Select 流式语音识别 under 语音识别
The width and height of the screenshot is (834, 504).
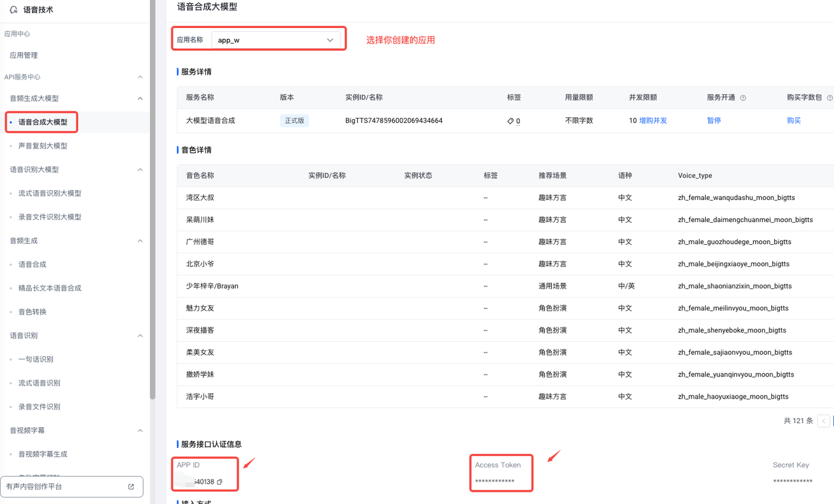(40, 383)
